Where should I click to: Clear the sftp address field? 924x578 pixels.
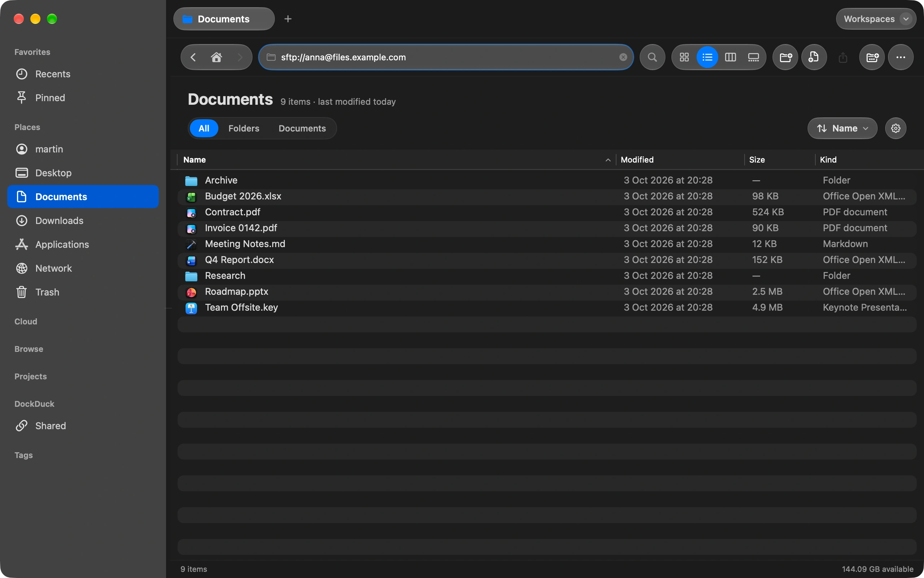623,57
